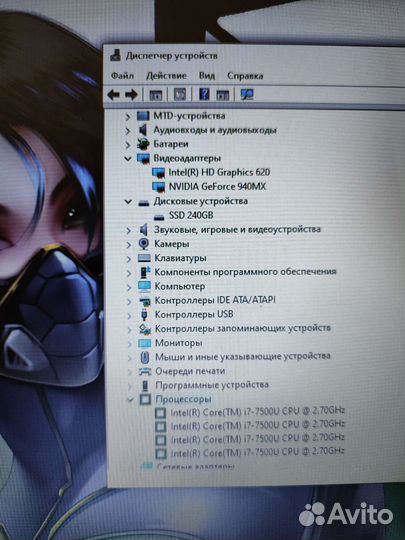Screen dimensions: 405x540
Task: Click the speaker icon beside Аудиовходы и аудиовыходы
Action: [144, 130]
